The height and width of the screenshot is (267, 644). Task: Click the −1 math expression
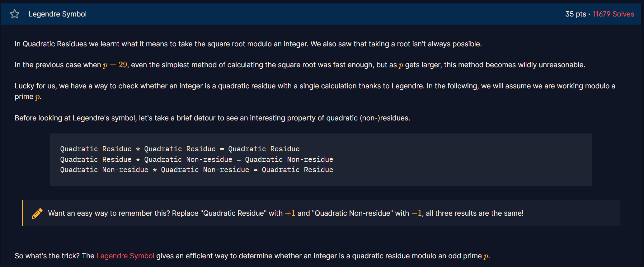(x=416, y=213)
